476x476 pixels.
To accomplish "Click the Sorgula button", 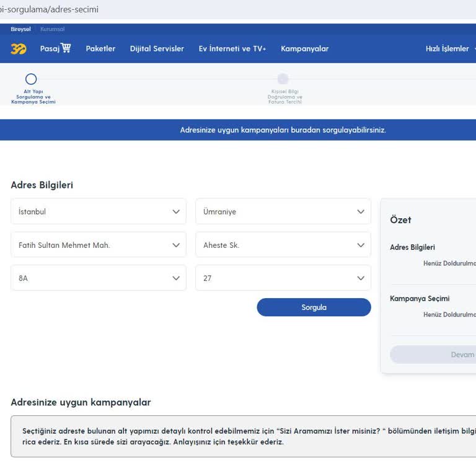I will click(x=314, y=307).
